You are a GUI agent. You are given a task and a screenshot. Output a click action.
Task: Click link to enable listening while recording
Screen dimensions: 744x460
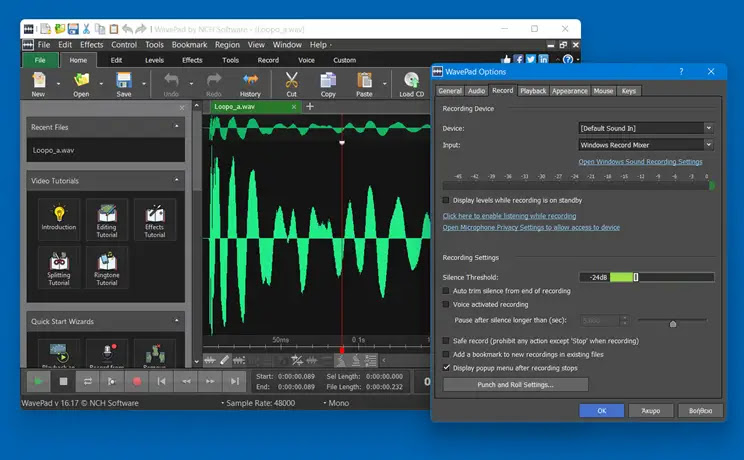point(509,216)
